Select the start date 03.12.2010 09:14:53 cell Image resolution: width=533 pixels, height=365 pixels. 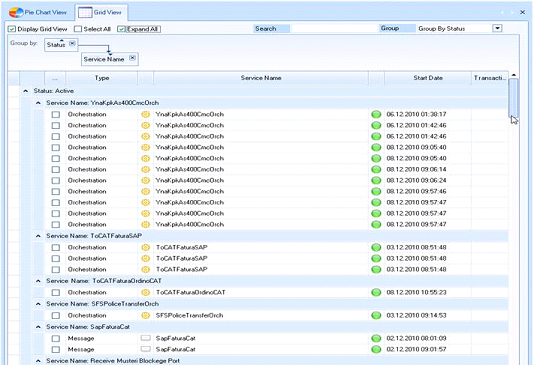click(428, 316)
